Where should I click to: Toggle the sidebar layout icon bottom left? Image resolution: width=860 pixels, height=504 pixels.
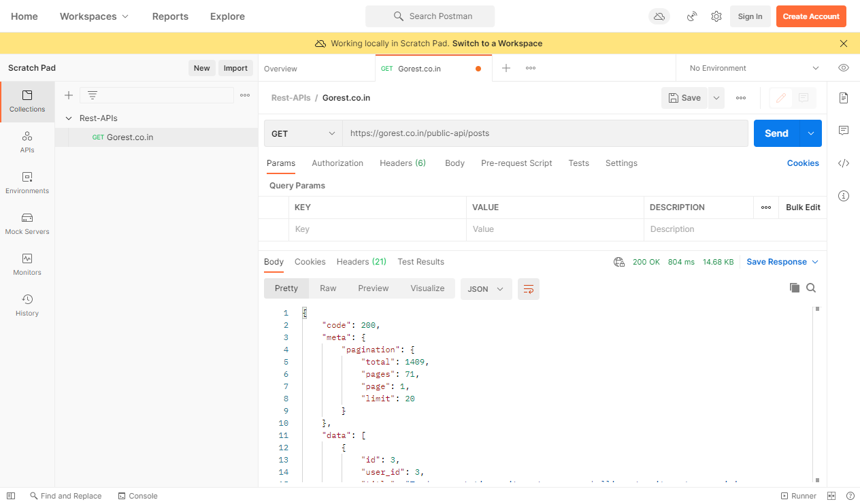[x=10, y=495]
